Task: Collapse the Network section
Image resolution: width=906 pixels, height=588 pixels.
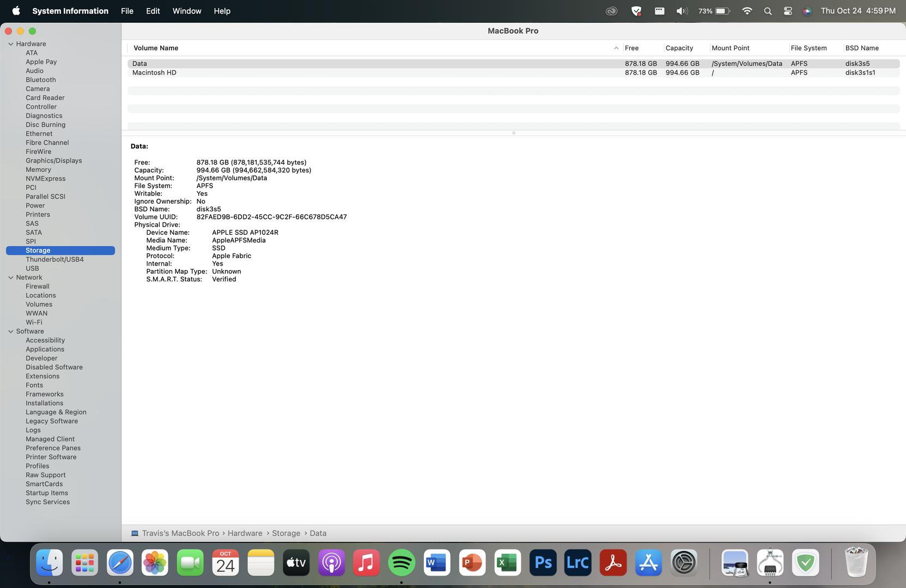Action: [x=10, y=278]
